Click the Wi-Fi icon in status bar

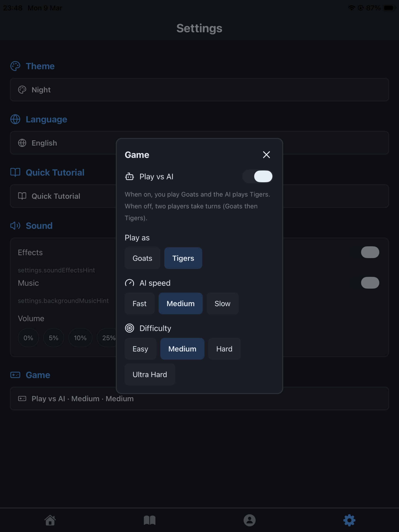pyautogui.click(x=351, y=8)
